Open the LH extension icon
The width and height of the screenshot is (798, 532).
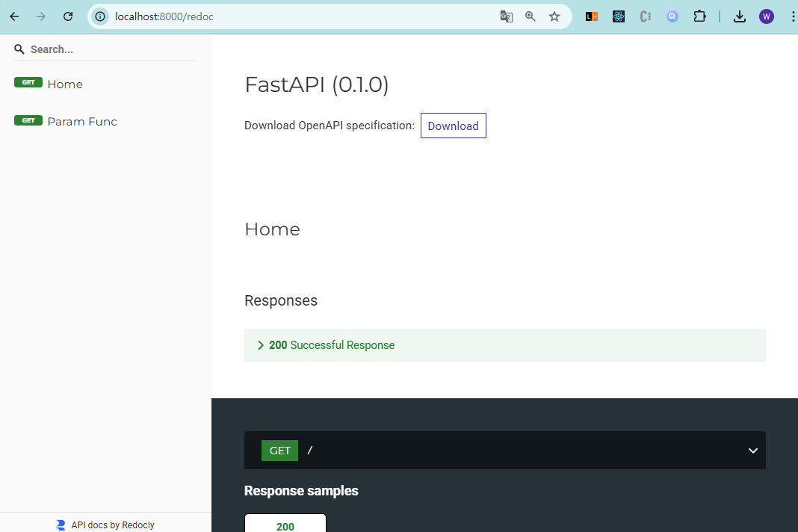click(591, 16)
